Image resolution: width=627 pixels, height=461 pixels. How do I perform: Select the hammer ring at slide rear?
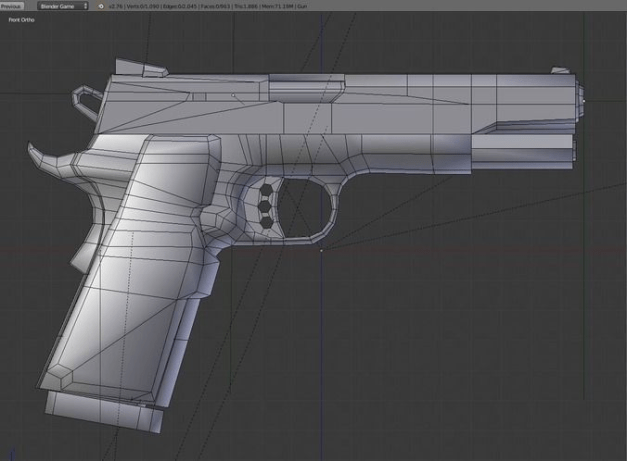86,101
